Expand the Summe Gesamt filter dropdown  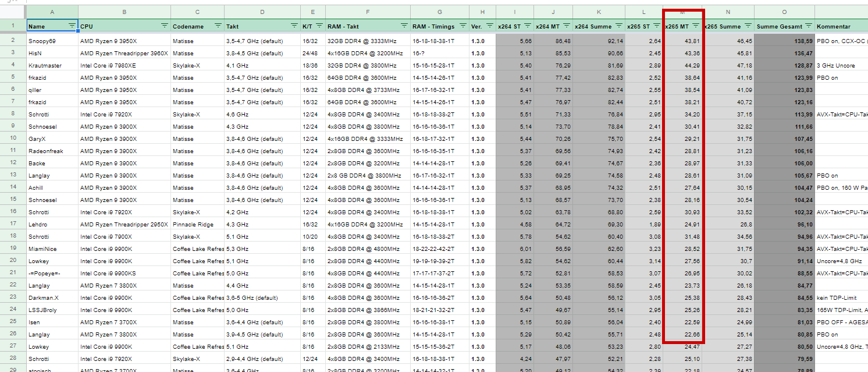(x=808, y=26)
